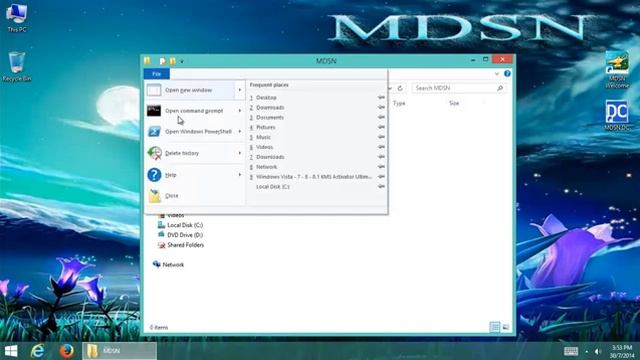The image size is (640, 360).
Task: Open the MDSN Welcome desktop shortcut
Action: pos(617,69)
